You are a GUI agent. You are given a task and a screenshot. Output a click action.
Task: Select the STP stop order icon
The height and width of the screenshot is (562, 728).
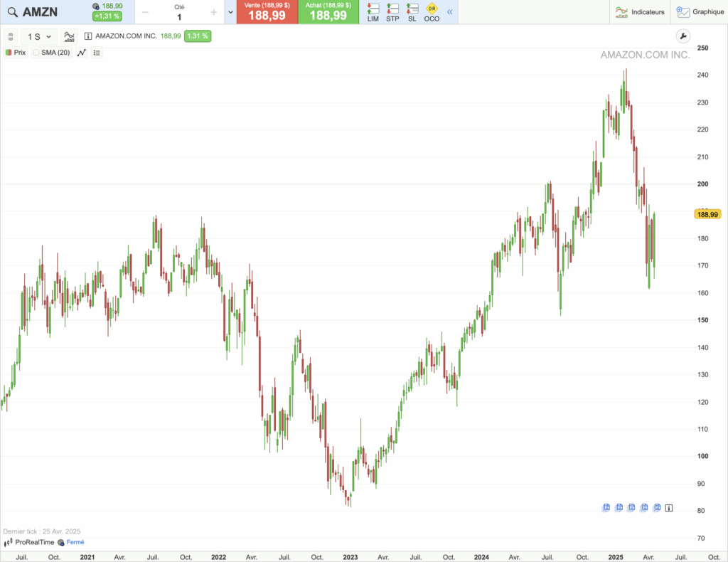coord(392,13)
